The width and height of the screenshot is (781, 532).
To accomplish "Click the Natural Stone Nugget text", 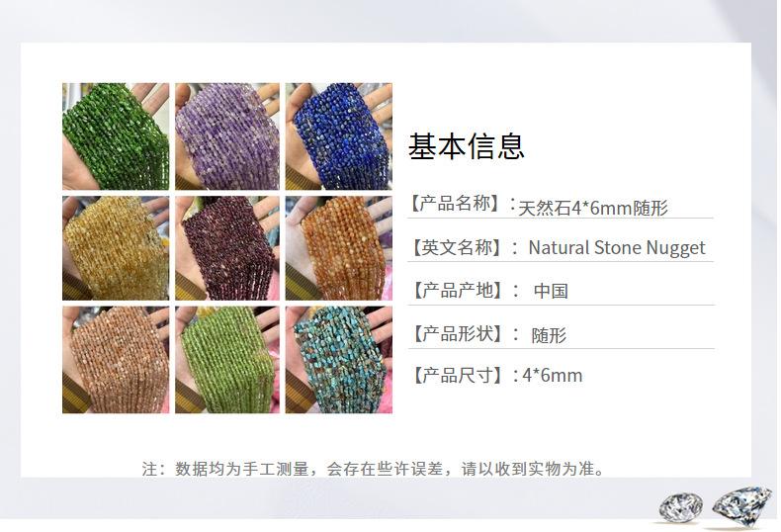I will 617,248.
